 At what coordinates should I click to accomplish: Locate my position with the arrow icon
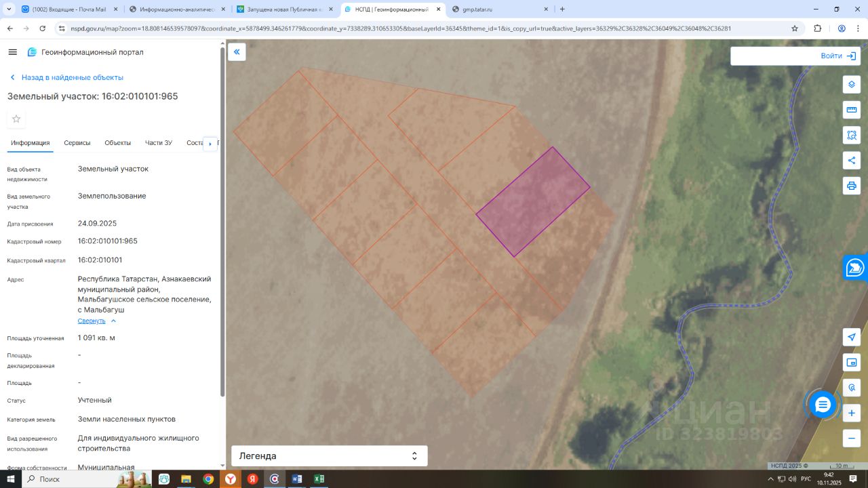point(852,337)
